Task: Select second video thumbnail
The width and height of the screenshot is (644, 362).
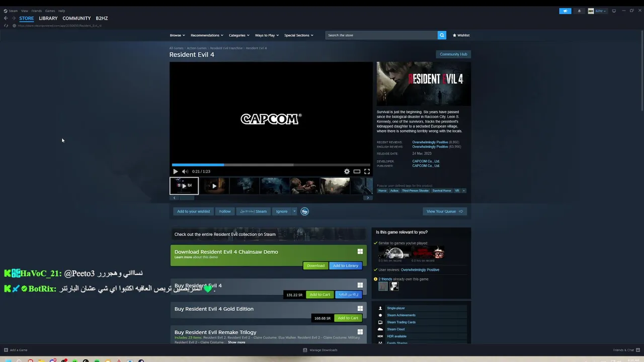Action: tap(214, 186)
